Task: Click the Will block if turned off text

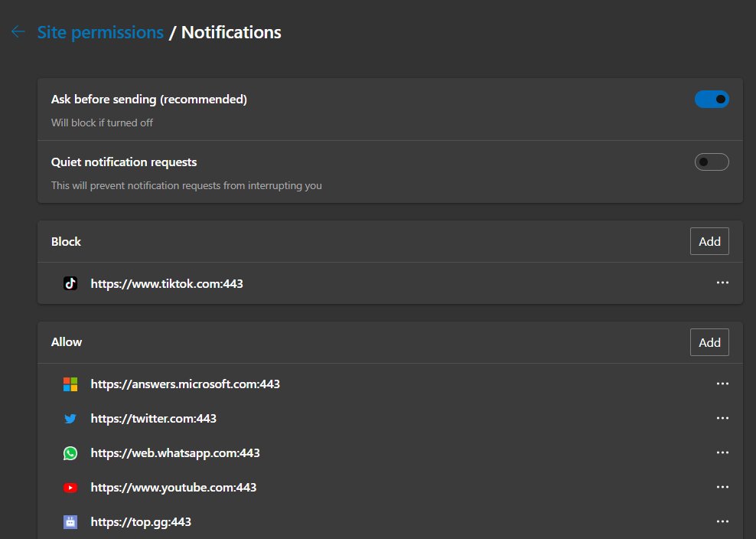Action: pos(102,123)
